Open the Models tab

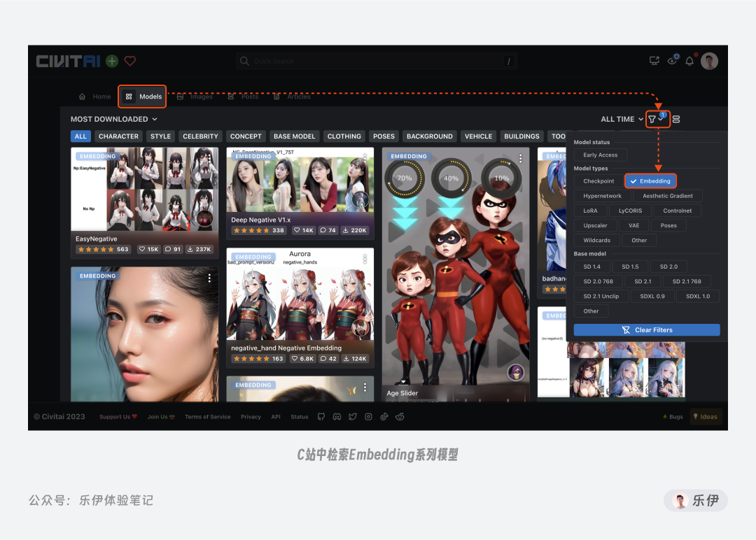pyautogui.click(x=142, y=97)
